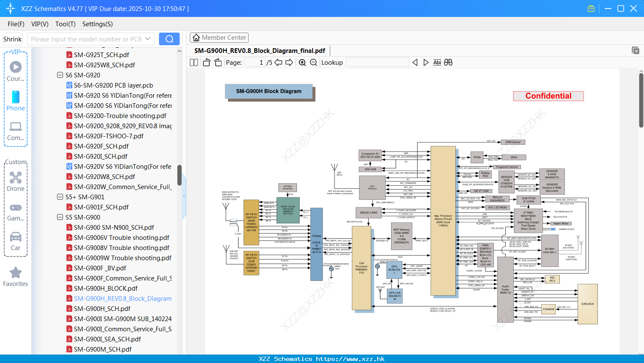Collapse the S6 SM-G920 folder

click(x=60, y=75)
